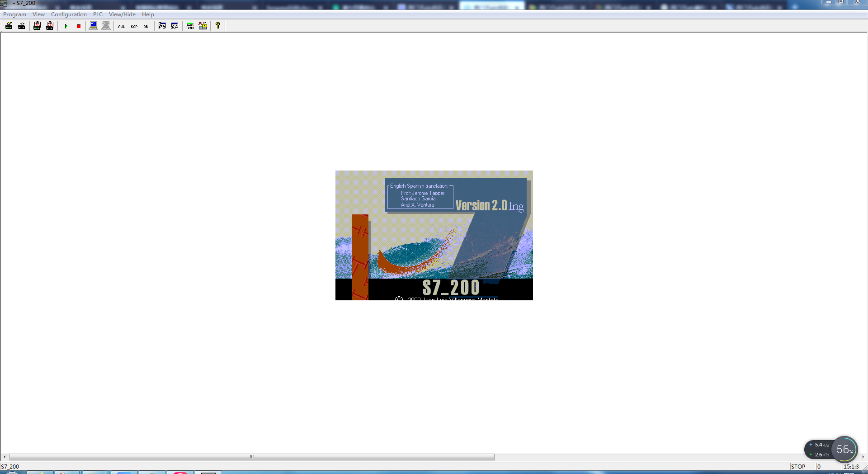Open the View/Hide menu
This screenshot has height=474, width=868.
[122, 14]
